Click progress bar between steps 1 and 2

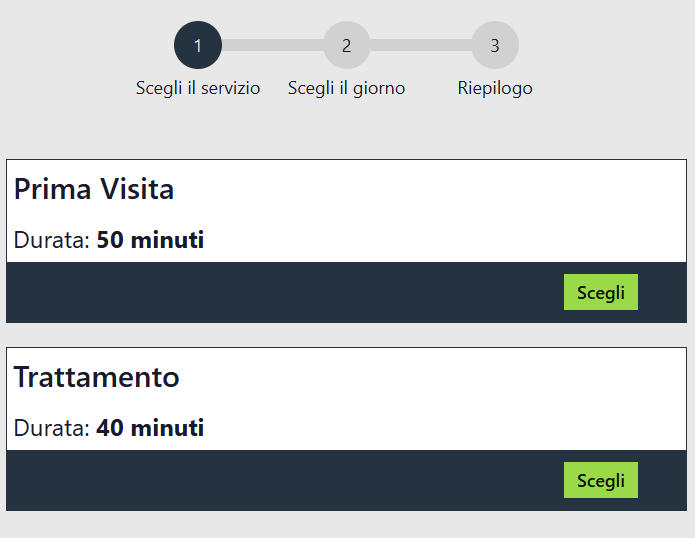click(x=272, y=45)
